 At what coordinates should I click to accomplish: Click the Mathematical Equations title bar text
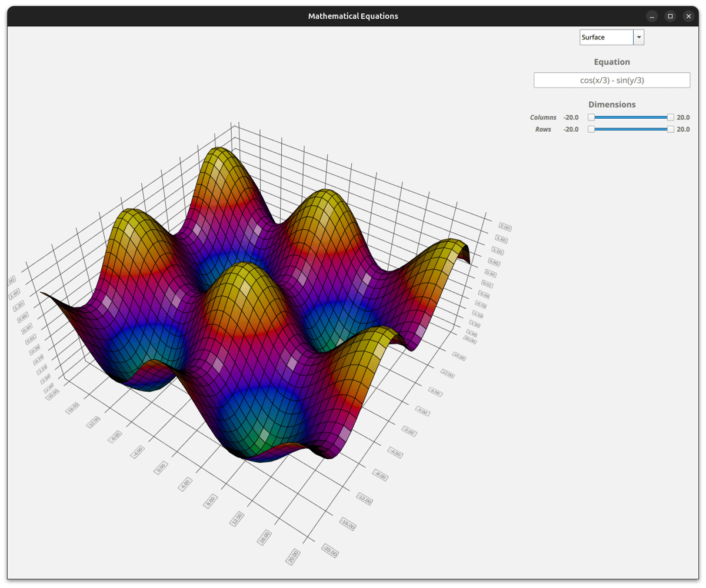click(353, 16)
